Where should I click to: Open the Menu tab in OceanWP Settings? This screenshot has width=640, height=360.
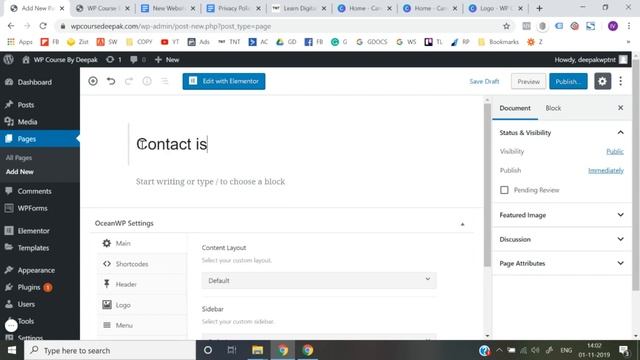coord(142,325)
